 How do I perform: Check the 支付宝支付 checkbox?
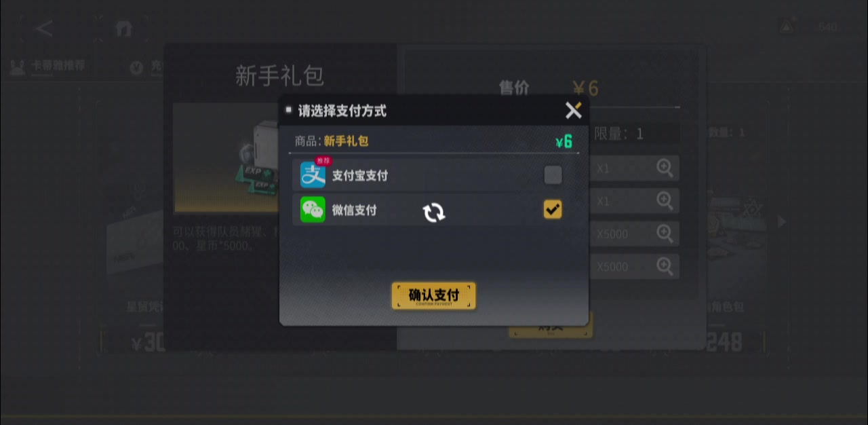point(553,175)
